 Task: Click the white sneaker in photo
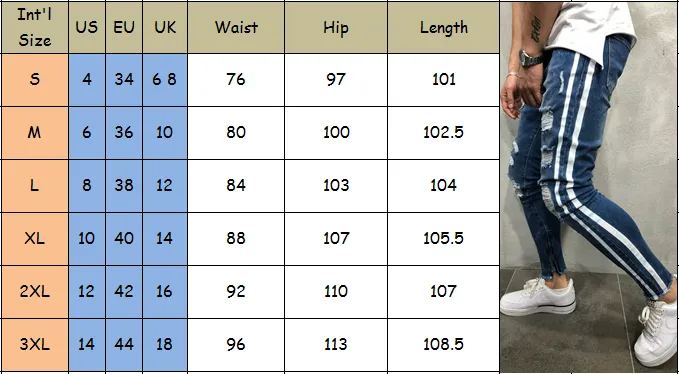point(538,297)
